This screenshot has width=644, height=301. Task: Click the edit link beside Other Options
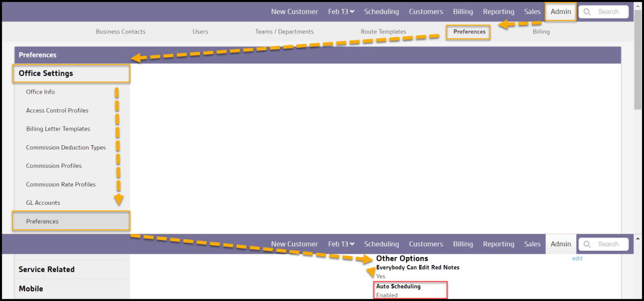[577, 259]
